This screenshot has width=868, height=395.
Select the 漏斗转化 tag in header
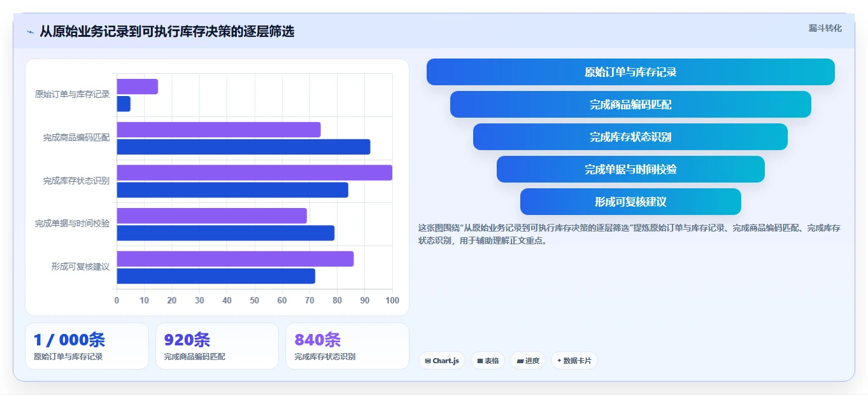[825, 29]
